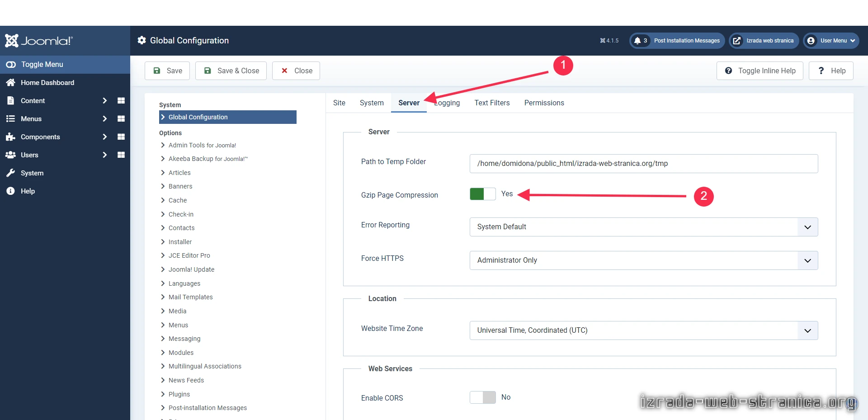
Task: Toggle the Enable CORS switch
Action: click(x=483, y=397)
